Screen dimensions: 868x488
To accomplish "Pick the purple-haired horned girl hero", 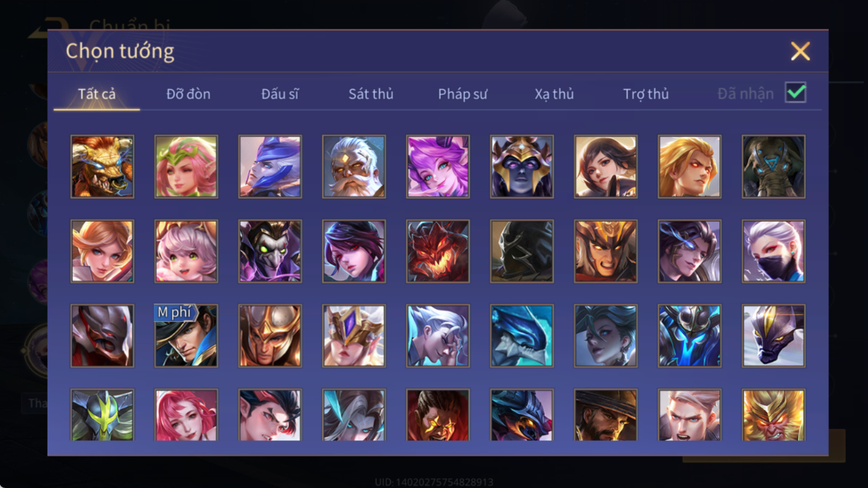I will click(x=438, y=167).
